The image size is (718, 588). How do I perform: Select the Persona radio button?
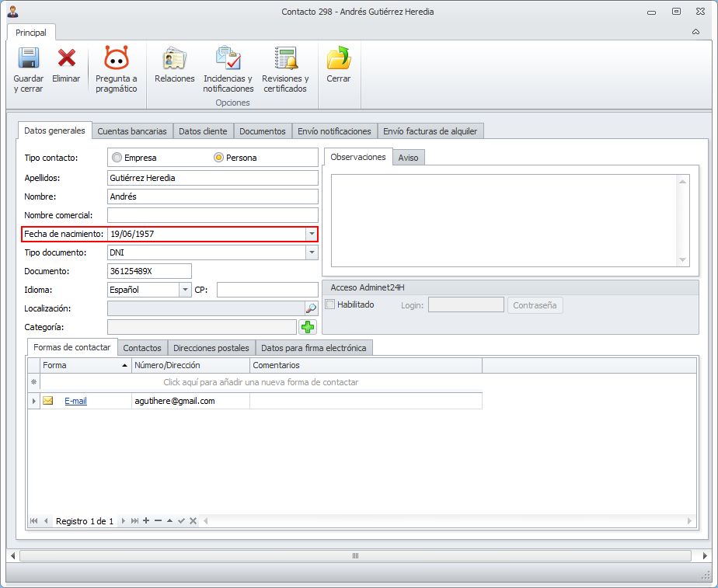pyautogui.click(x=219, y=158)
